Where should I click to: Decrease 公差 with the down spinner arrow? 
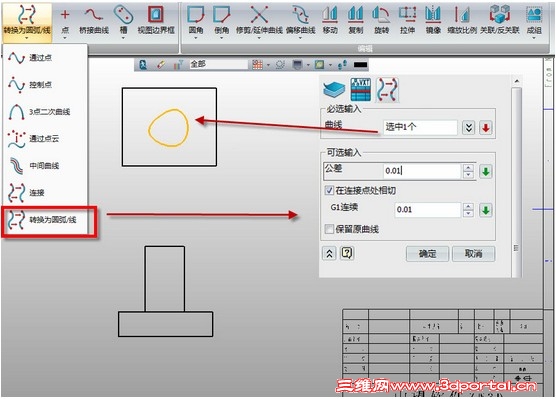click(468, 175)
